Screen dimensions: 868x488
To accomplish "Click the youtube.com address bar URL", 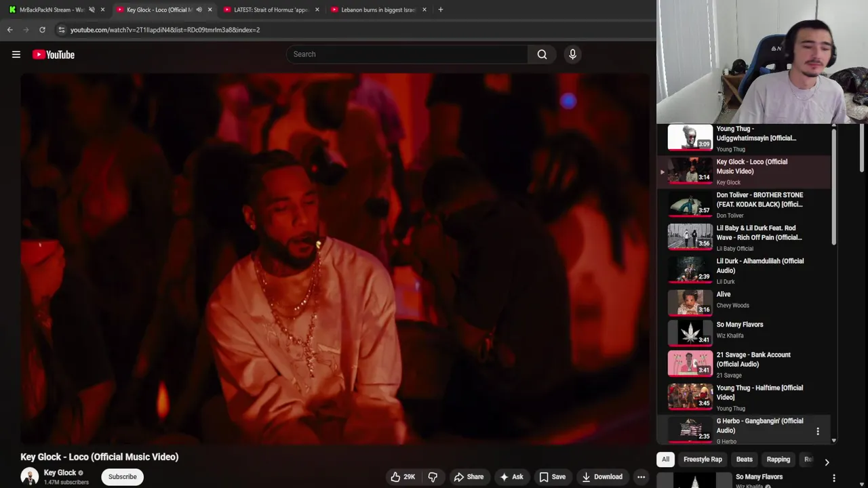I will pos(165,30).
